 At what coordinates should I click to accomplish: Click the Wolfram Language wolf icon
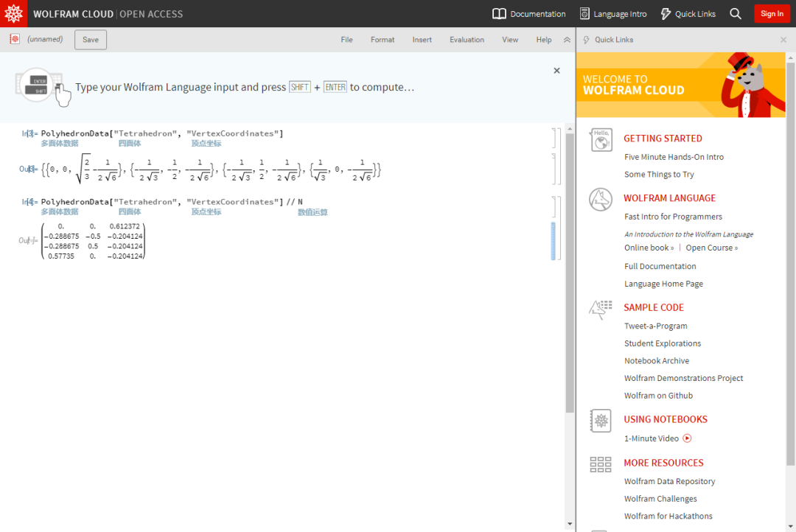click(x=601, y=200)
